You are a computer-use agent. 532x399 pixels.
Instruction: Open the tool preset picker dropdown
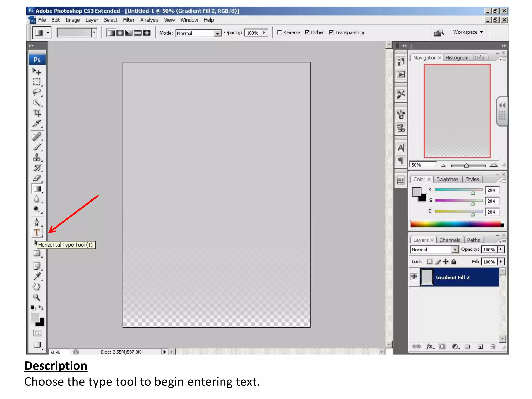point(48,33)
